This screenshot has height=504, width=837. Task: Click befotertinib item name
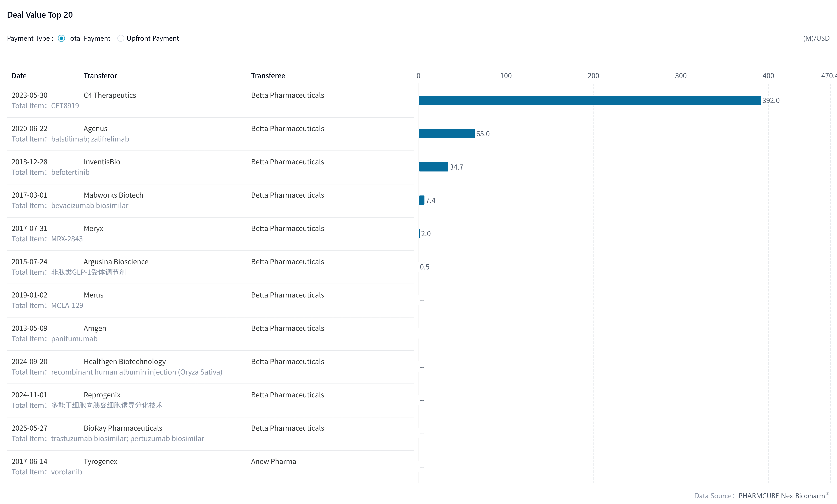coord(70,172)
